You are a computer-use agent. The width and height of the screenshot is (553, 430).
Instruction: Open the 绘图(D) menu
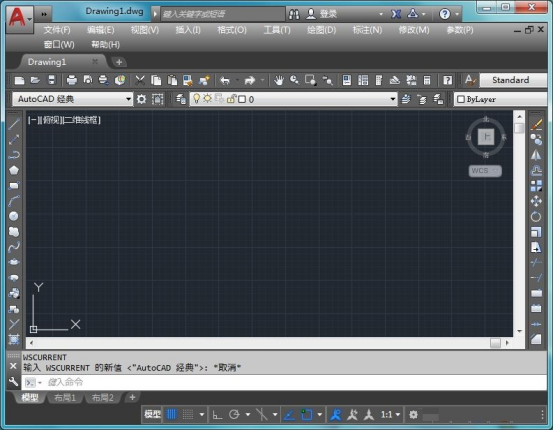[x=321, y=30]
